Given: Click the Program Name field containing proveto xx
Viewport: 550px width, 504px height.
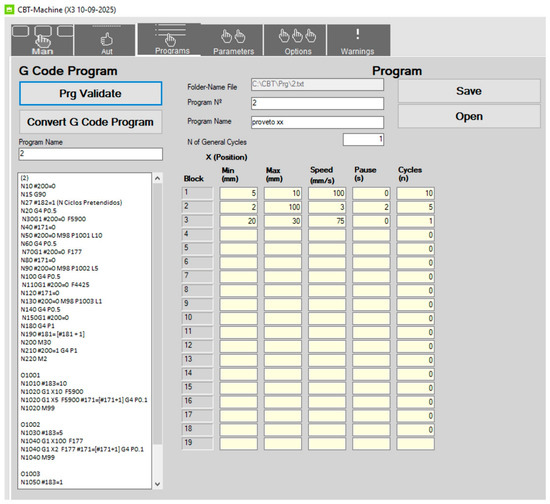Looking at the screenshot, I should point(317,122).
